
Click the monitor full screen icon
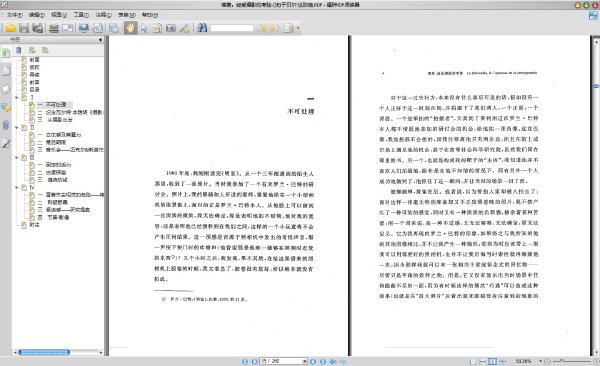click(x=84, y=28)
